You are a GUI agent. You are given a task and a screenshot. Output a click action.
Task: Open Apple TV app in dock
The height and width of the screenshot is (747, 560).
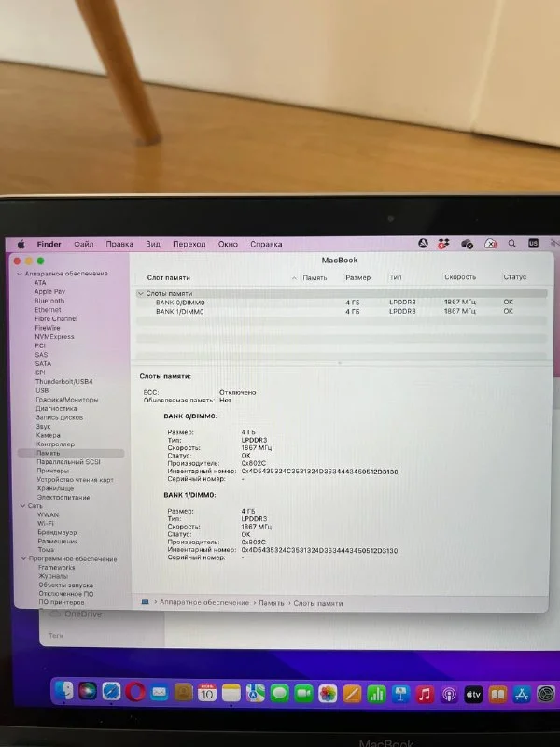tap(473, 695)
